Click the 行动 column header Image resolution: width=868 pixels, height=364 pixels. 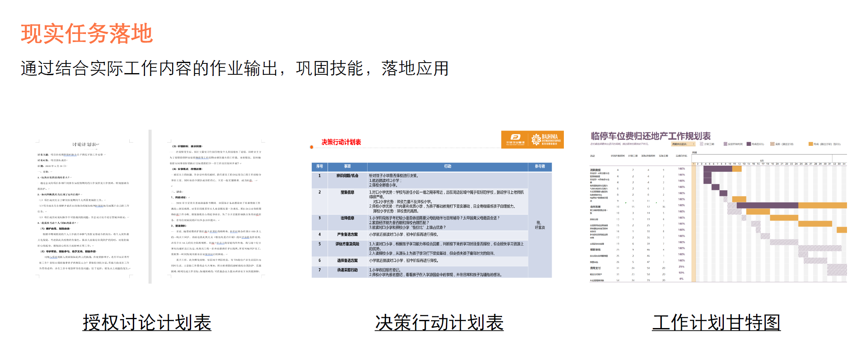448,166
